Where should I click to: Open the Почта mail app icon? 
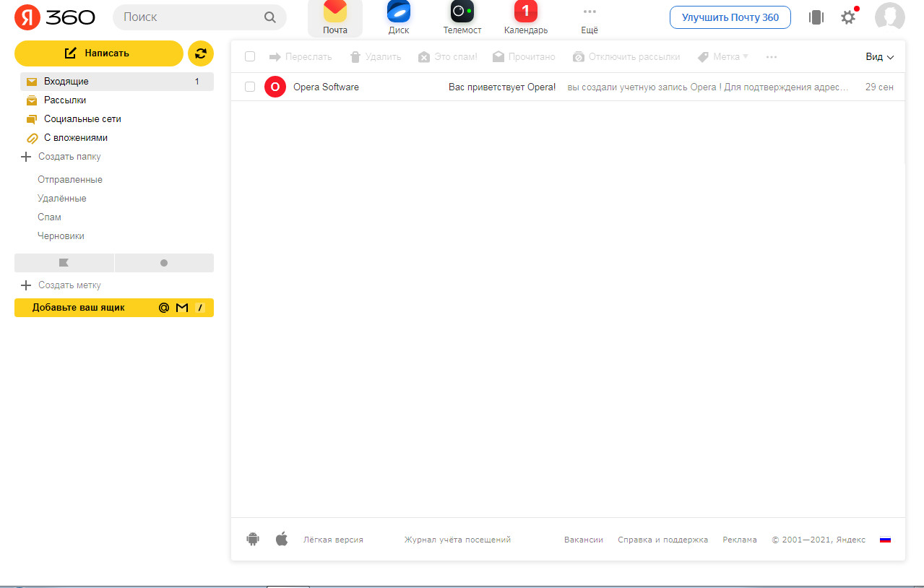click(x=335, y=17)
